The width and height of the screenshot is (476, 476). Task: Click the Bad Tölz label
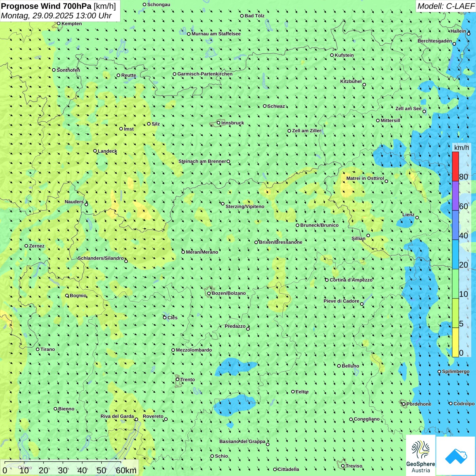[x=254, y=16]
